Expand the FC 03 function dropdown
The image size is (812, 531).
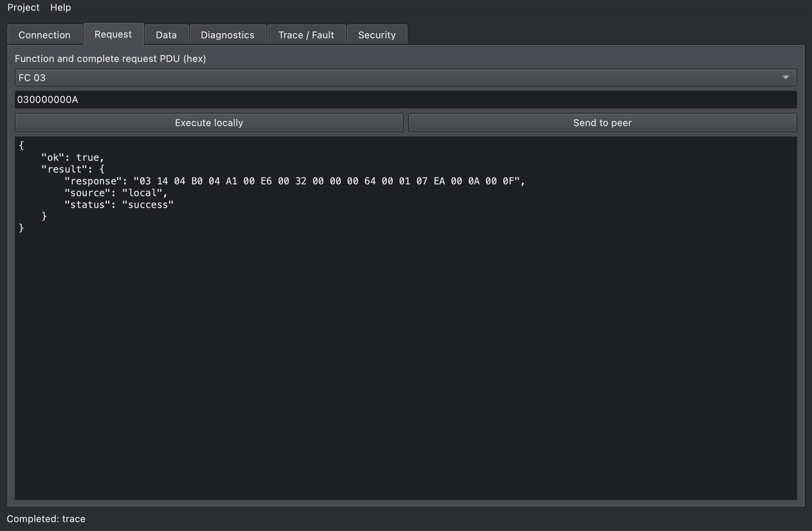click(406, 77)
